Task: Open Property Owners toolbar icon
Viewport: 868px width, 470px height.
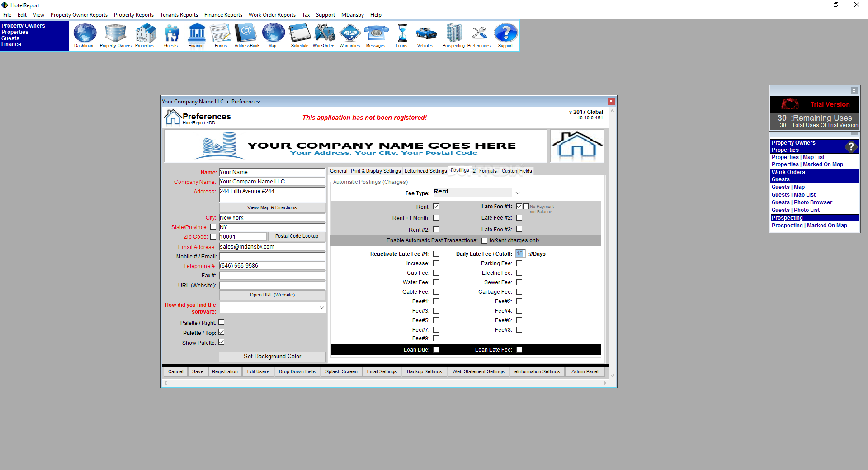Action: coord(115,35)
